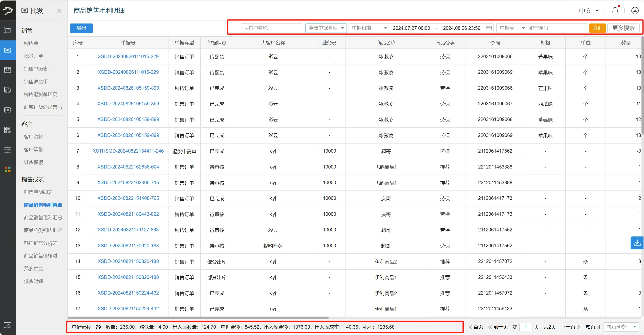Open 销售退货单 from the sidebar menu

[x=35, y=81]
